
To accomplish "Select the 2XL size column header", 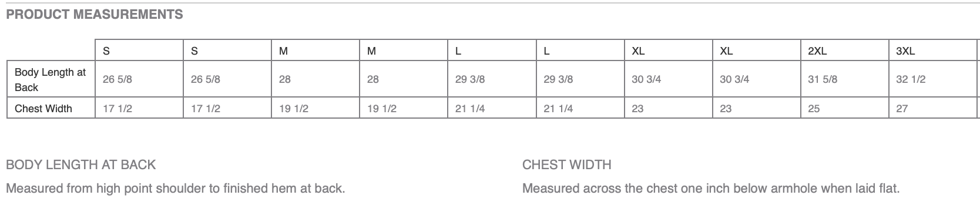I will point(817,51).
